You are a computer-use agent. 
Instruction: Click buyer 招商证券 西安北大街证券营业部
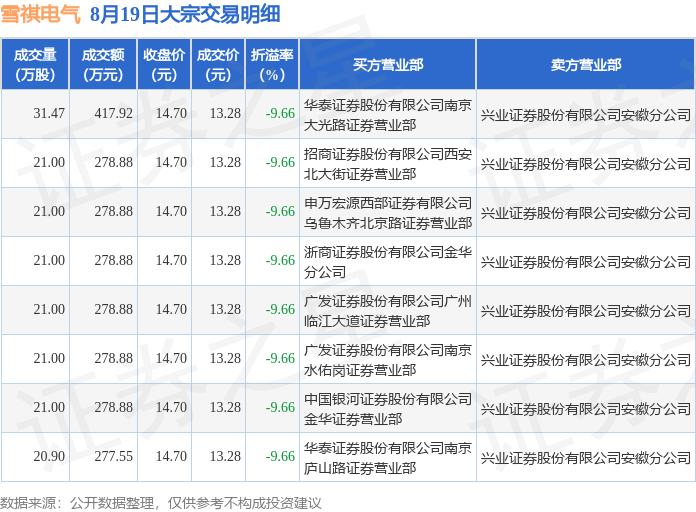388,164
